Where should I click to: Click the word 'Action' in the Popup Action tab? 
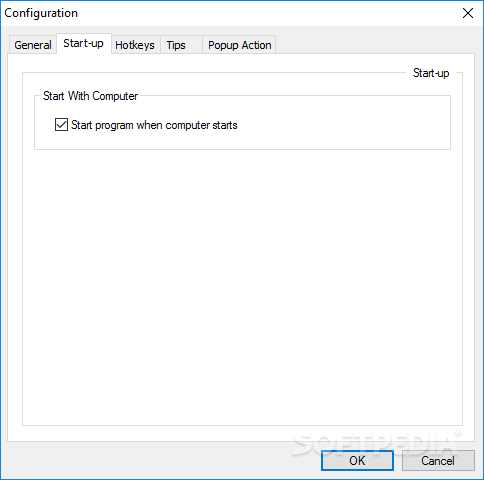pos(256,45)
